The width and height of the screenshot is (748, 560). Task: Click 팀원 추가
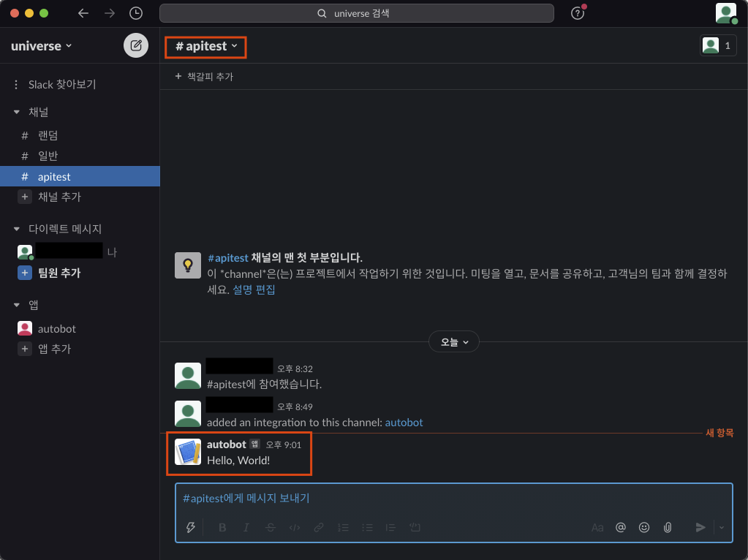(59, 273)
